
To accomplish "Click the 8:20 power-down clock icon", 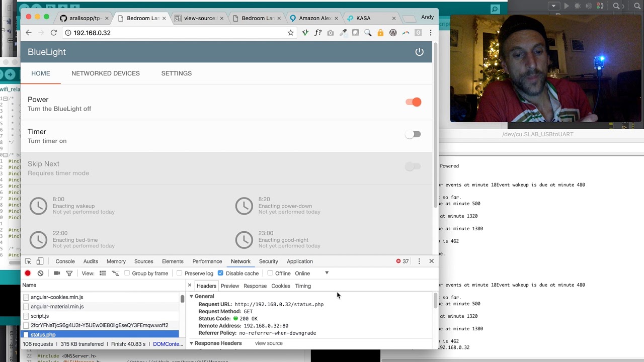I will click(244, 206).
